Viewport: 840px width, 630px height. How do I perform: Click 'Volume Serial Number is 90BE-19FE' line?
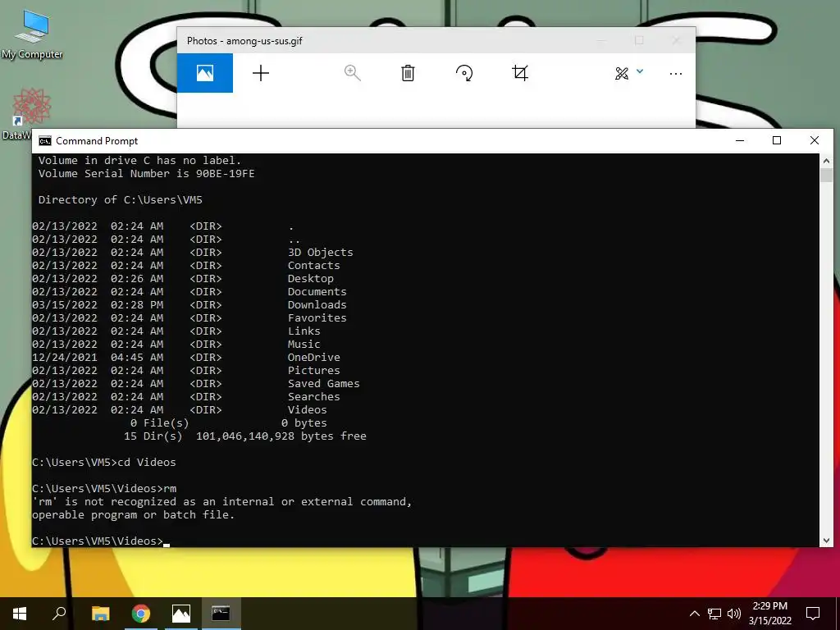click(146, 173)
